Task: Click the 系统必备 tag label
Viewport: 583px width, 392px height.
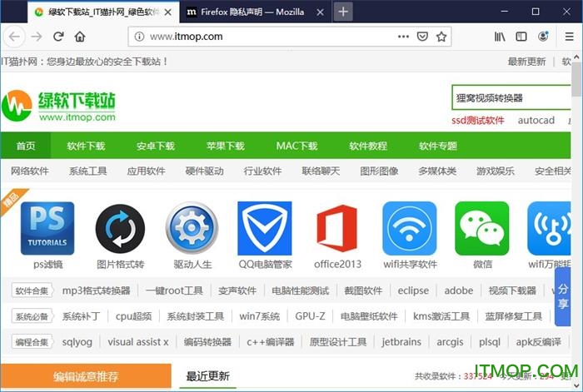Action: [32, 316]
